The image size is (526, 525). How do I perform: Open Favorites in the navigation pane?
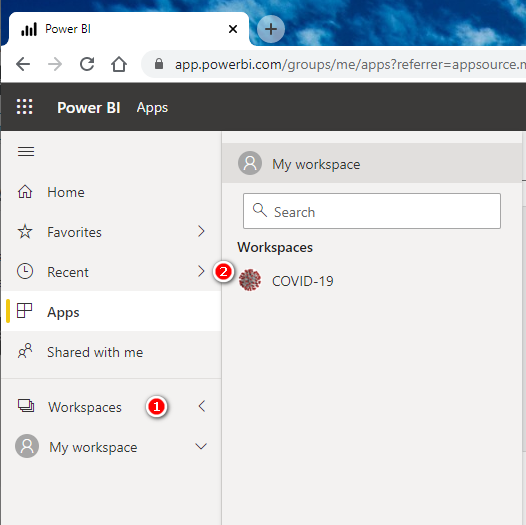pos(111,232)
